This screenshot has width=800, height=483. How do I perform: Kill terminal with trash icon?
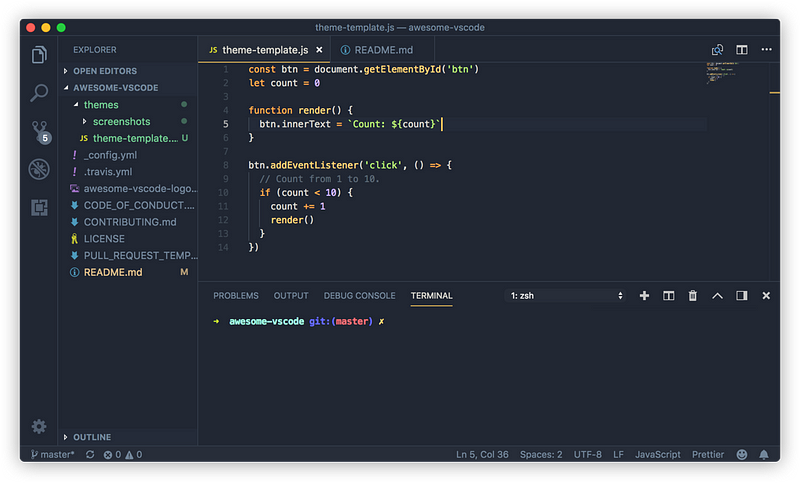coord(692,295)
